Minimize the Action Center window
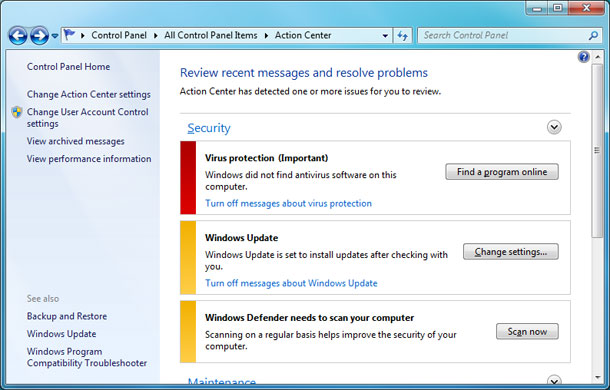Viewport: 610px width, 390px height. (537, 8)
